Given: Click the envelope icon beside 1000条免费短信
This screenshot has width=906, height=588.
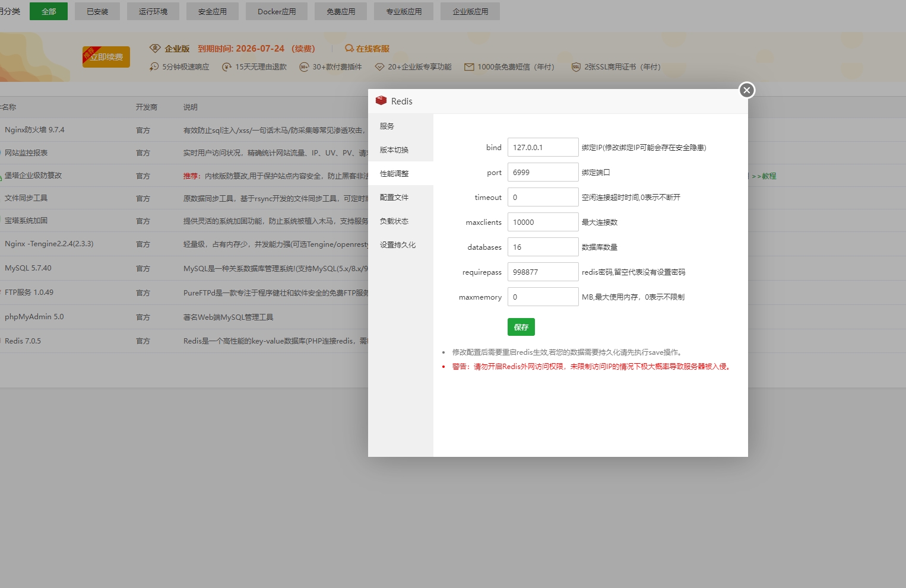Looking at the screenshot, I should (x=469, y=67).
